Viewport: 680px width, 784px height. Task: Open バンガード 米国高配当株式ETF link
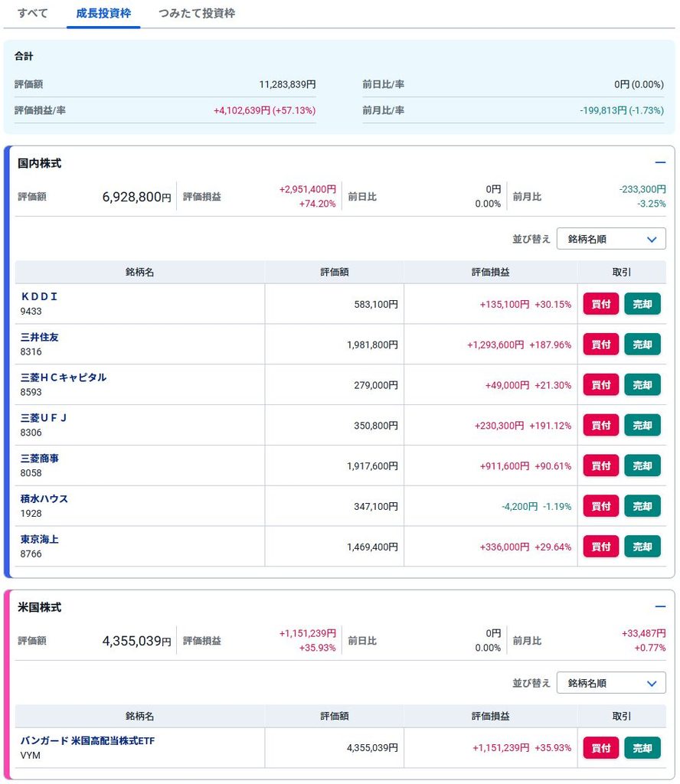click(87, 740)
